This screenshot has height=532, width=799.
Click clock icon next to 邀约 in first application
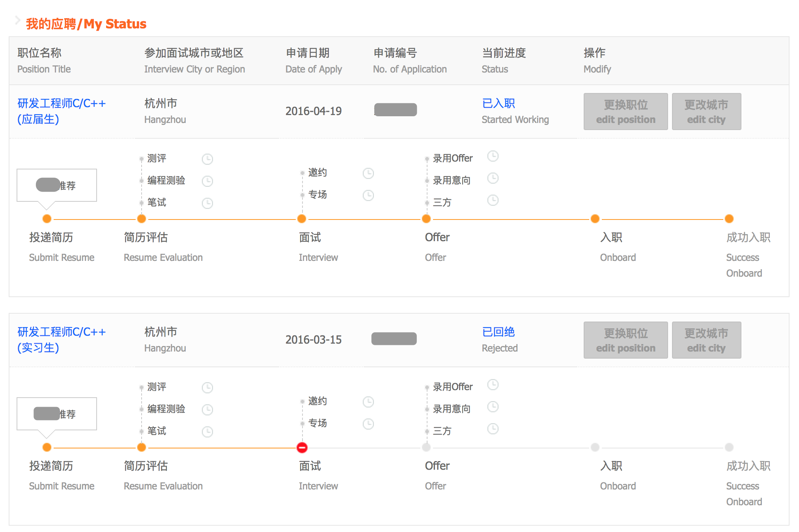(368, 173)
